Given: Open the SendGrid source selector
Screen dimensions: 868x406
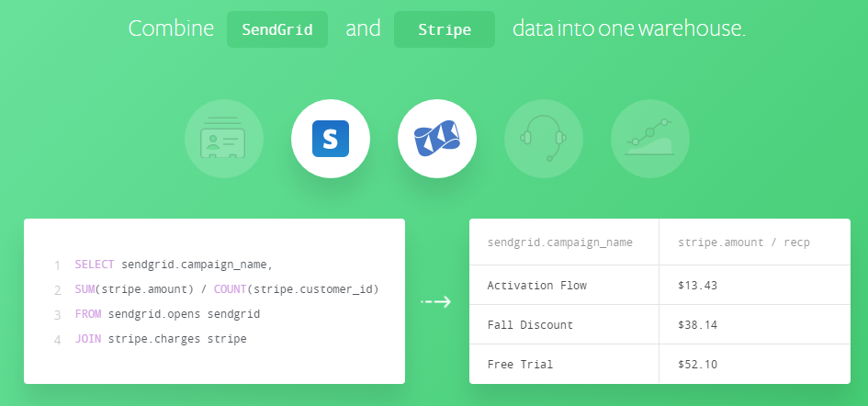Looking at the screenshot, I should point(277,29).
